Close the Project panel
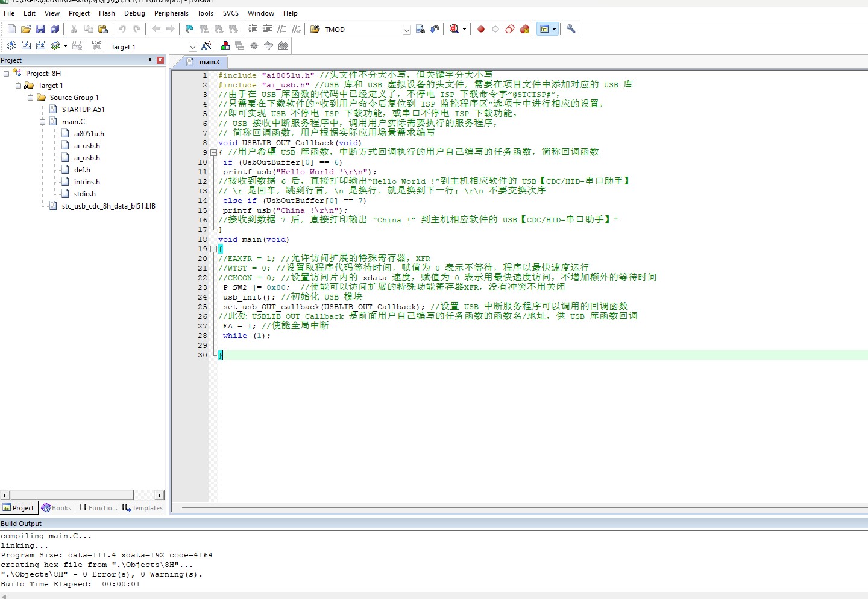868x599 pixels. click(x=160, y=60)
